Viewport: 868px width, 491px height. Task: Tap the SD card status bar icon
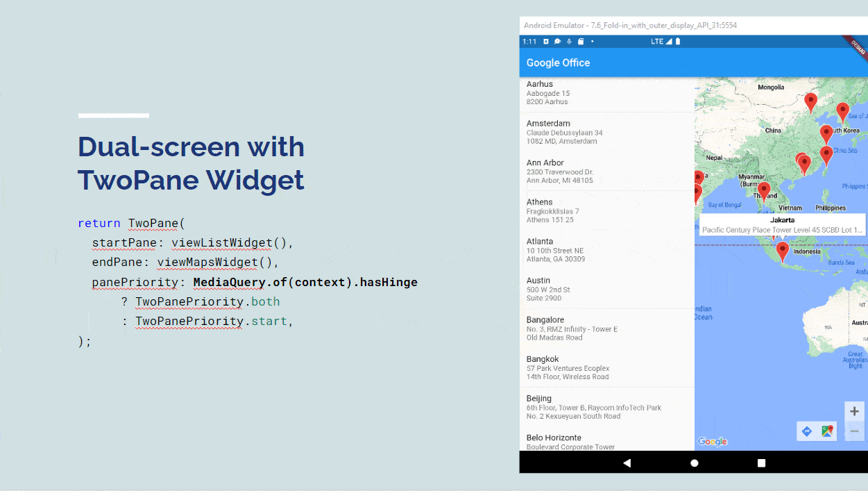[581, 42]
